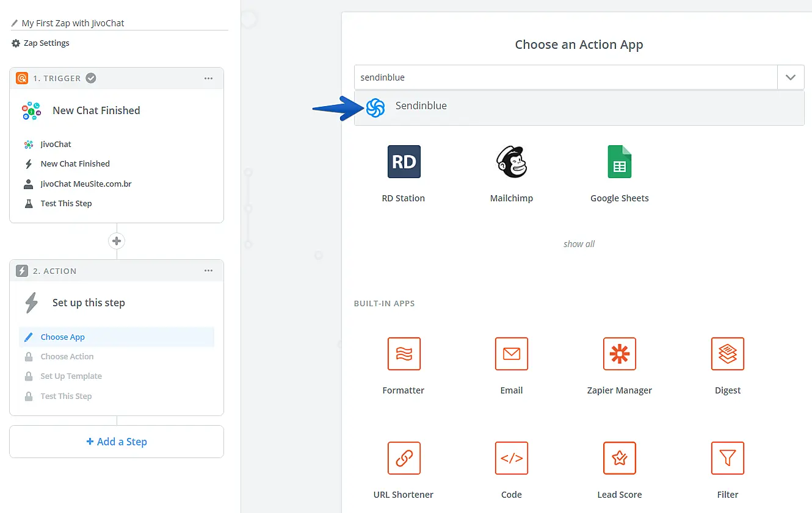The image size is (812, 513).
Task: Select the Email built-in app
Action: (511, 354)
